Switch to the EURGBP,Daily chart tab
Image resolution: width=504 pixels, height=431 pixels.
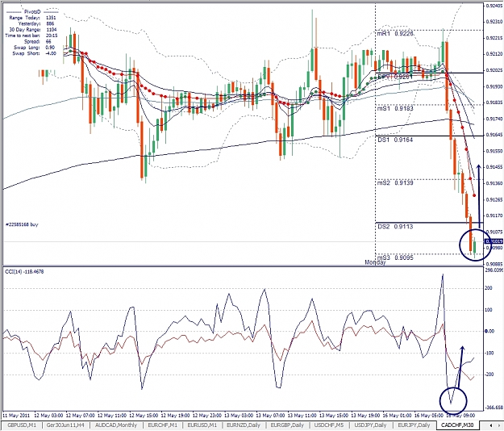click(x=287, y=425)
